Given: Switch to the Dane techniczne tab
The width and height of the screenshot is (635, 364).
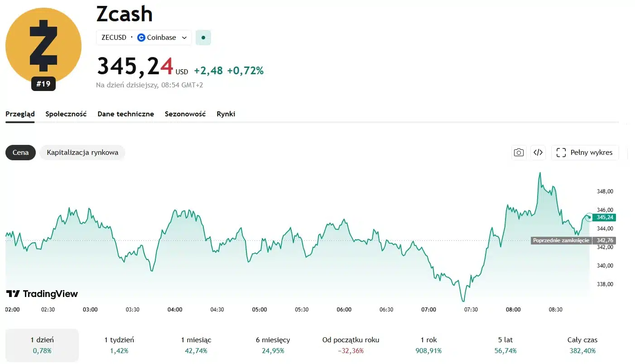Looking at the screenshot, I should click(x=125, y=114).
